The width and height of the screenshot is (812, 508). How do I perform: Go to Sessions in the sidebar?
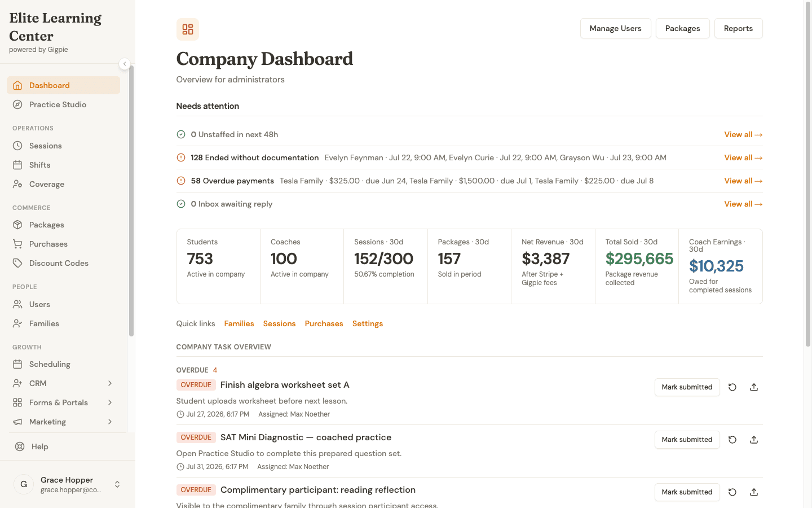(x=63, y=146)
